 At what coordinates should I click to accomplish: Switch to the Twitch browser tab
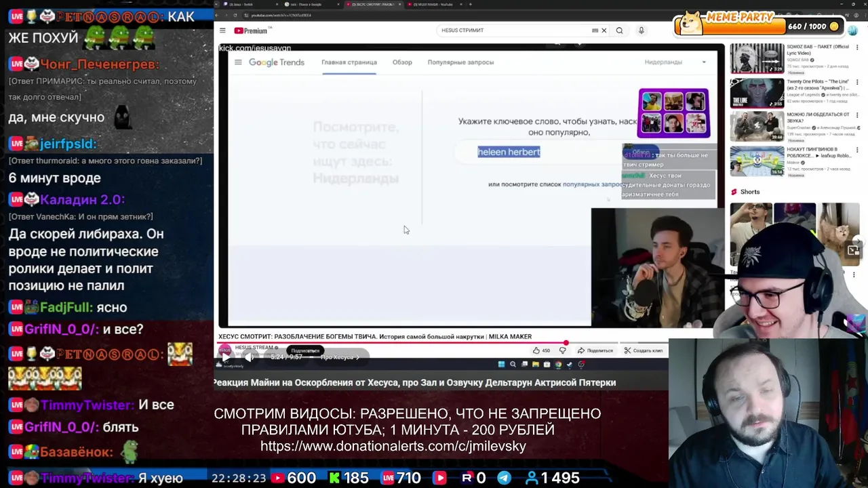point(251,4)
